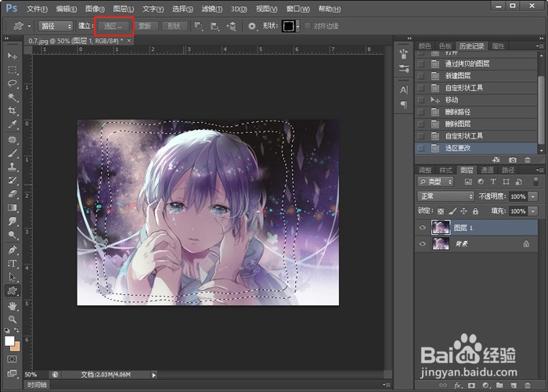Select the Magic Wand tool
Viewport: 548px width, 392px height.
(x=13, y=97)
